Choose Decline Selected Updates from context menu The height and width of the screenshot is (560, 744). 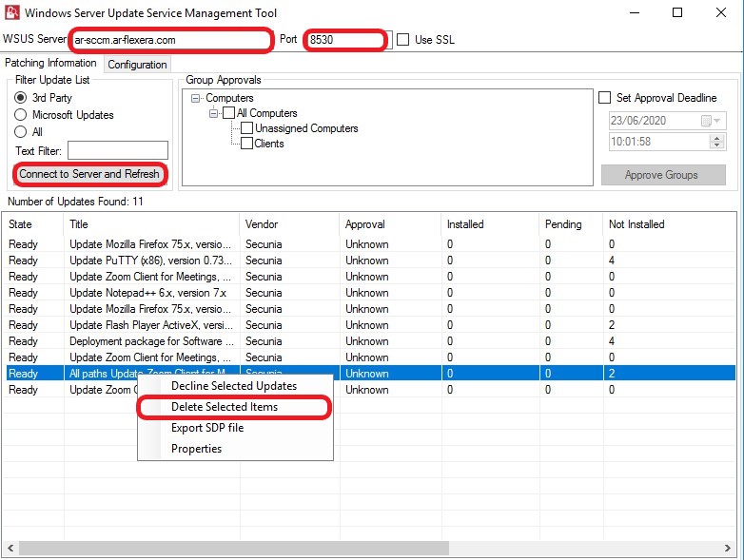(x=234, y=386)
